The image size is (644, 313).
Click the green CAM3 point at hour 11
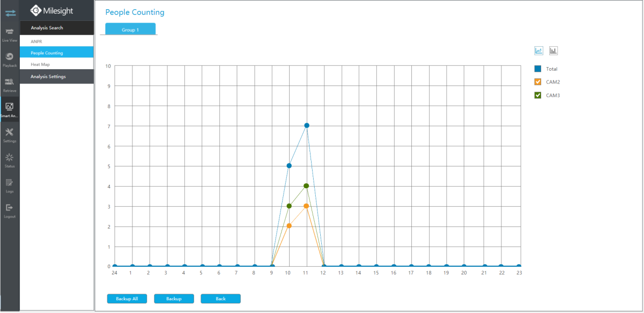pyautogui.click(x=306, y=186)
